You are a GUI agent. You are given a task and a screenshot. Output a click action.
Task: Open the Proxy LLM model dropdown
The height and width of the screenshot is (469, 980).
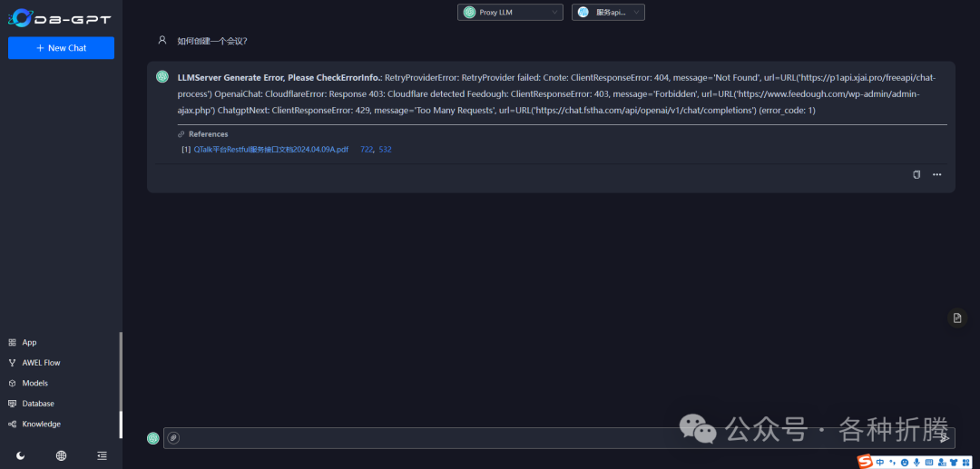pyautogui.click(x=510, y=13)
